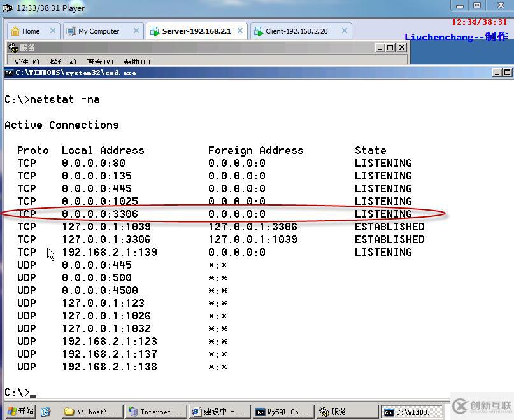The width and height of the screenshot is (514, 420).
Task: Launch Internet Explorer from quick launch
Action: 46,412
